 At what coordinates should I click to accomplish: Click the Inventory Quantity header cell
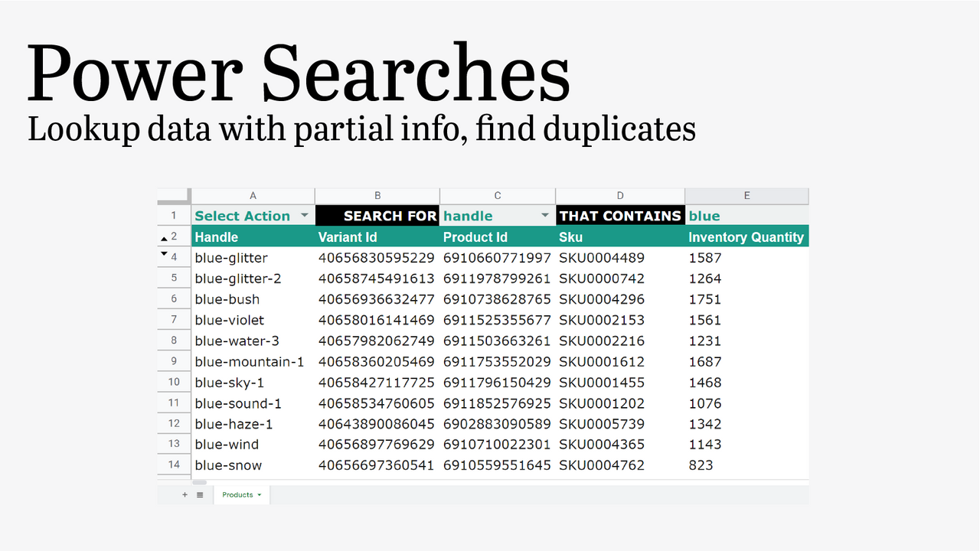[746, 237]
